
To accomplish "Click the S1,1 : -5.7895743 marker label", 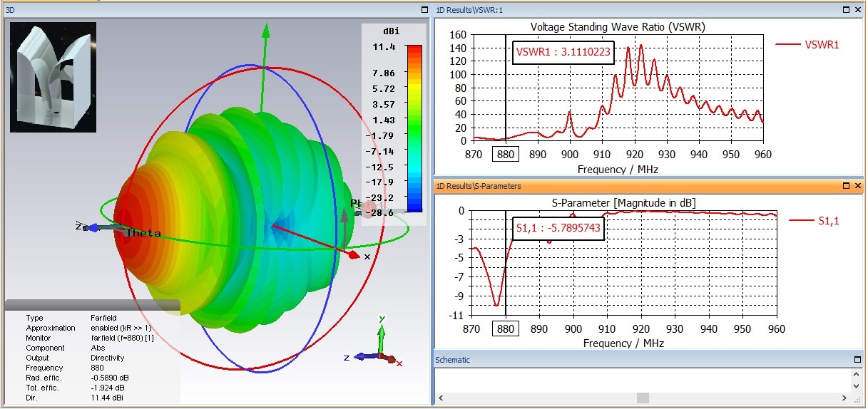I will tap(558, 229).
